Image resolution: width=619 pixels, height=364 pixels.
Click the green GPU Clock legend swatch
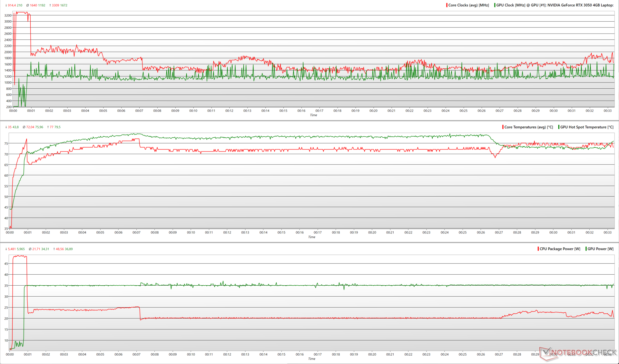(x=495, y=5)
